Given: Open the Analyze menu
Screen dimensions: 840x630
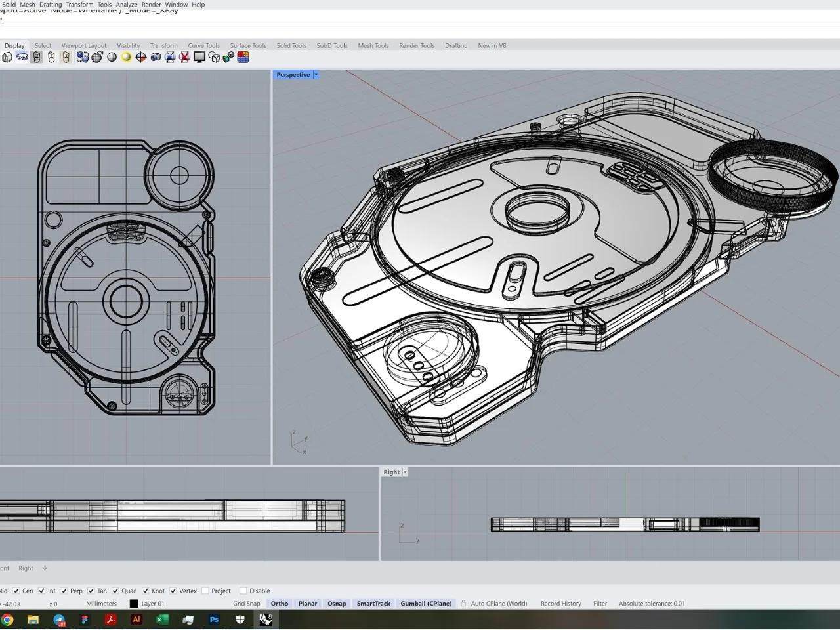Looking at the screenshot, I should tap(127, 5).
